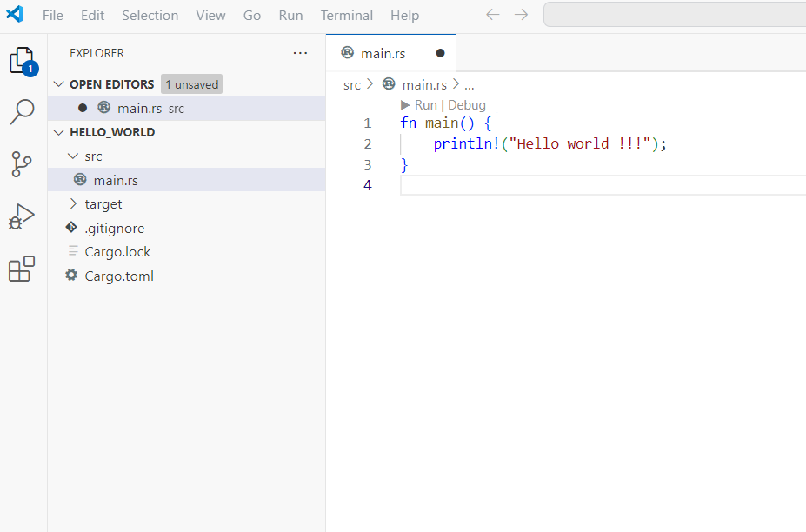Open the Extensions view icon
The width and height of the screenshot is (806, 532).
[22, 269]
